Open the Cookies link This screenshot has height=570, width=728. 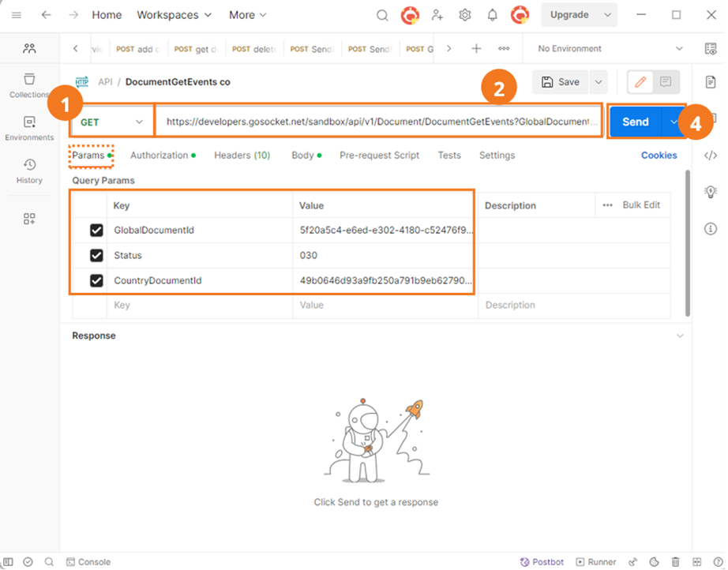tap(659, 156)
